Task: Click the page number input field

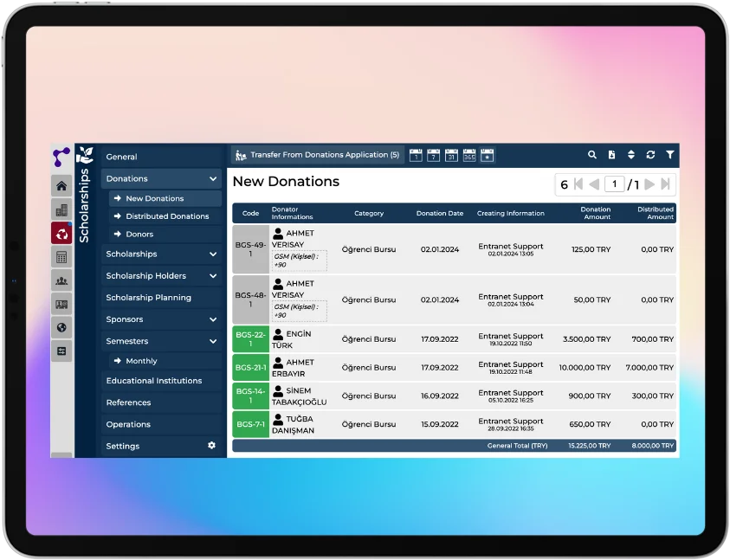Action: (614, 184)
